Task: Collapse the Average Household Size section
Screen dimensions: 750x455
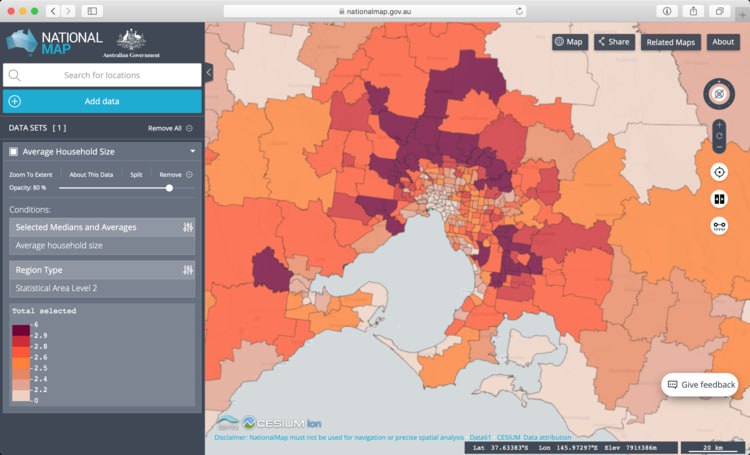Action: 192,152
